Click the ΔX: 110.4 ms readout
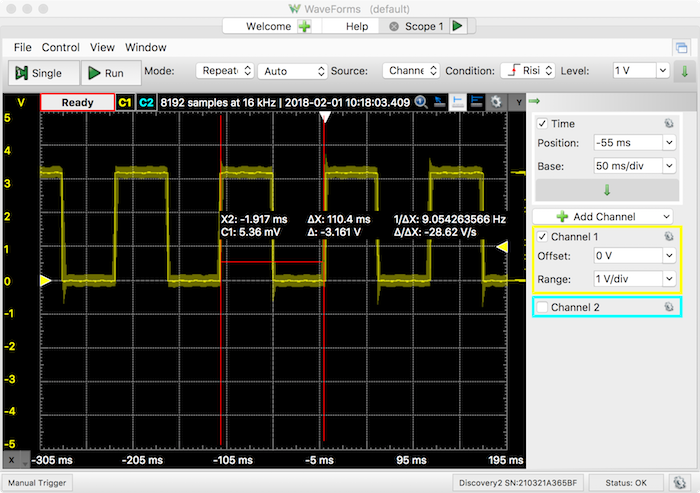Screen dimensions: 700x493 click(339, 219)
